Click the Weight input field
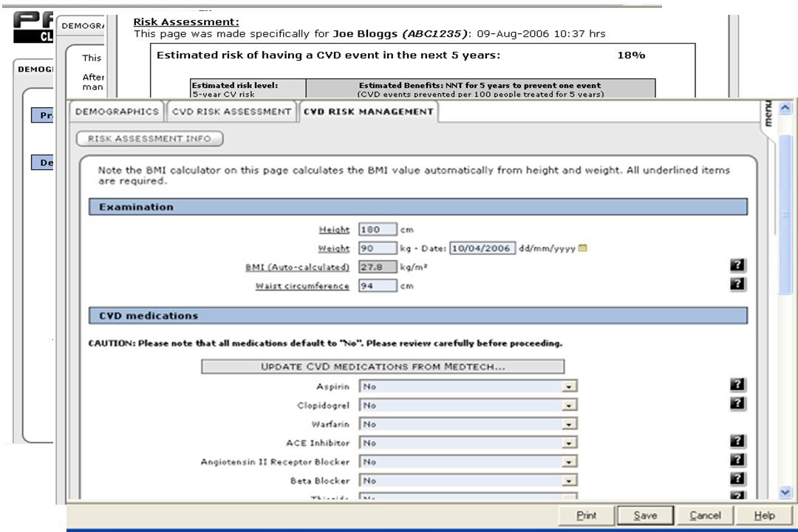Screen dimensions: 798x532 tap(378, 248)
